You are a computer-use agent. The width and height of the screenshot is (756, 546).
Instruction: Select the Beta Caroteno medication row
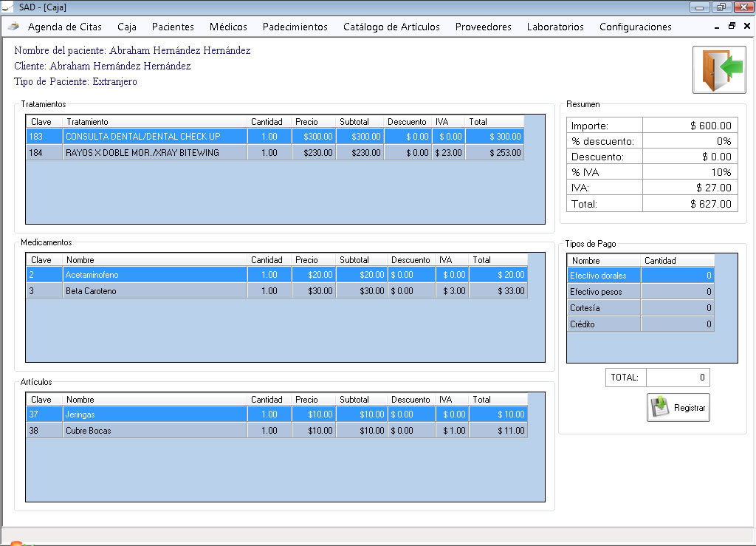pyautogui.click(x=277, y=291)
